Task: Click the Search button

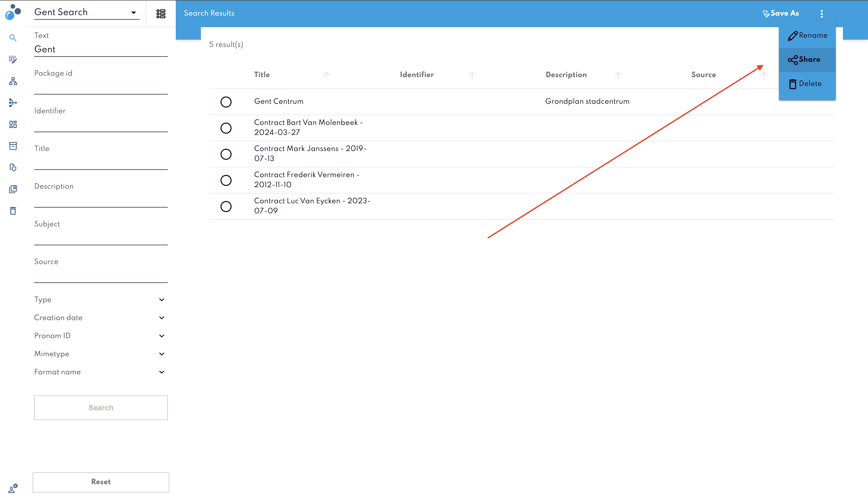Action: pyautogui.click(x=101, y=408)
